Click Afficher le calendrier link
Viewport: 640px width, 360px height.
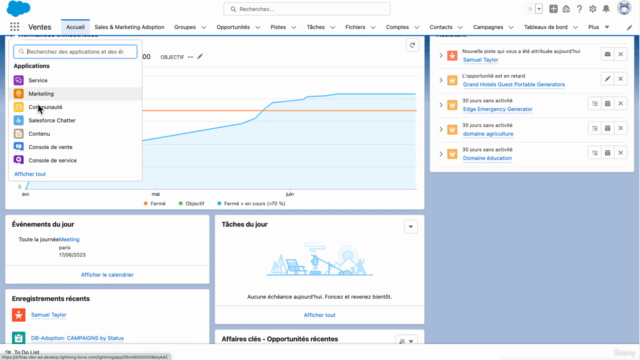107,275
